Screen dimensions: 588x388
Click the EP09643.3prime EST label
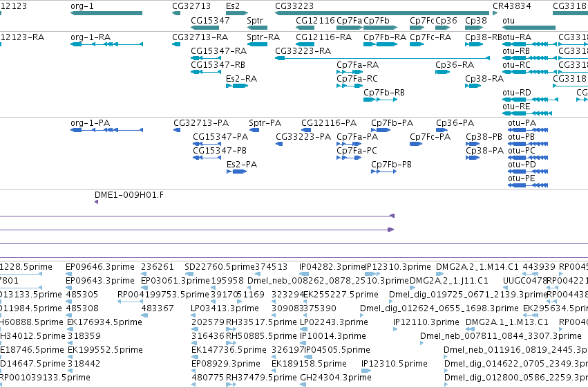[100, 281]
